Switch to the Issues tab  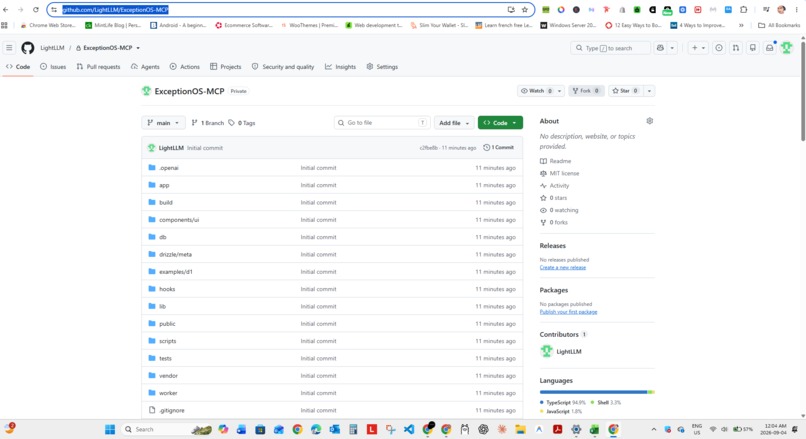[53, 67]
